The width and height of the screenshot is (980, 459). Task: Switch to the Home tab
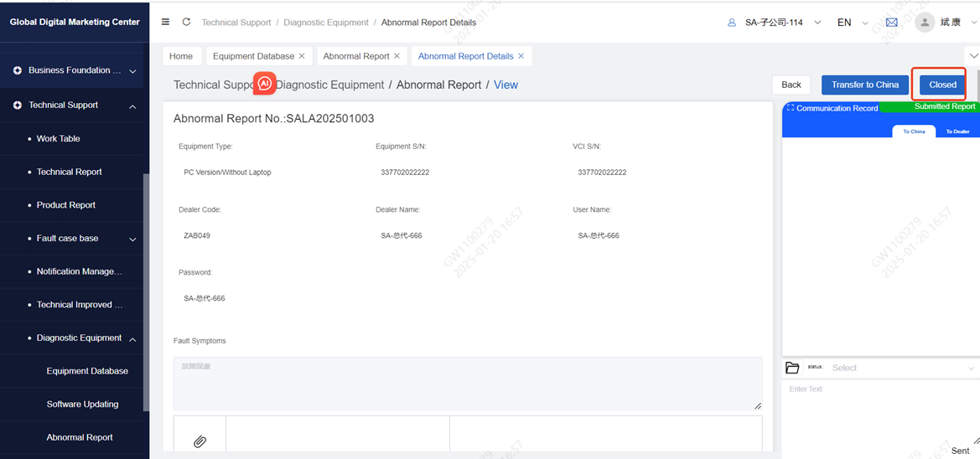pos(181,56)
